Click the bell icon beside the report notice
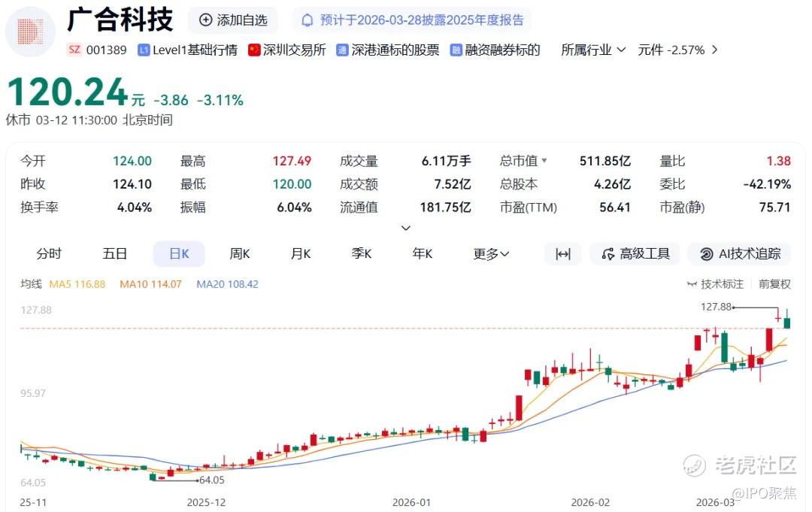The width and height of the screenshot is (812, 512). 307,20
